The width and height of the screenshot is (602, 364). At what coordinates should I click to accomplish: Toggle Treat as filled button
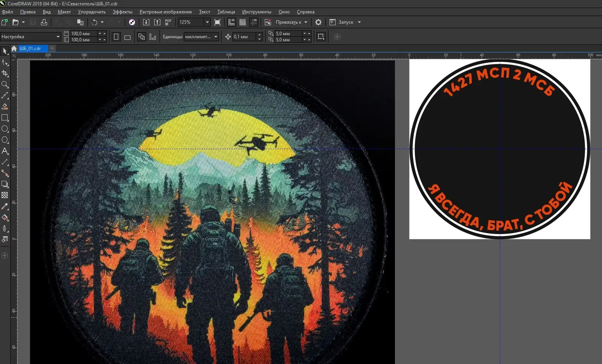(x=321, y=37)
